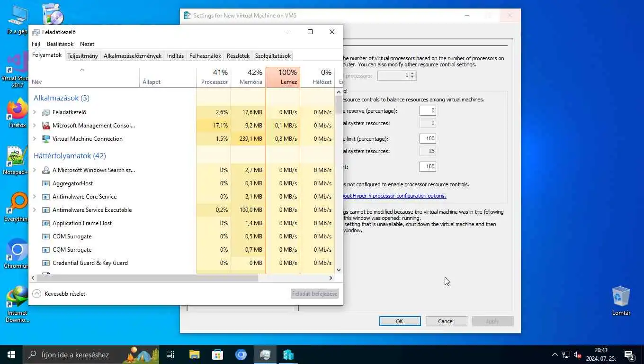644x364 pixels.
Task: Click the muted volume tray icon
Action: coord(577,355)
